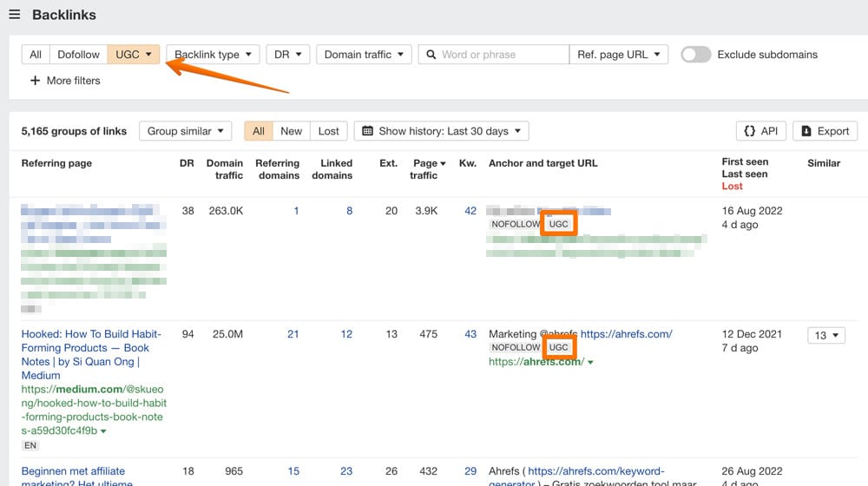Click the First seen column header
Viewport: 868px width, 486px height.
pos(745,161)
